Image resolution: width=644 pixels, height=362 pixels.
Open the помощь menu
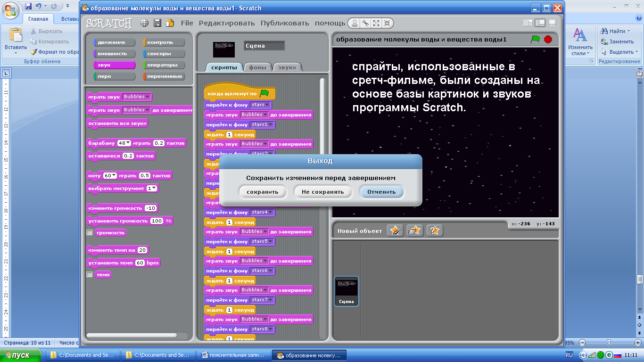coord(330,23)
